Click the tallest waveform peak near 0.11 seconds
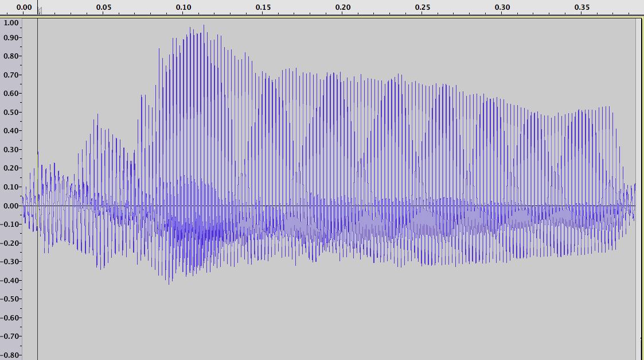This screenshot has width=644, height=360. pos(204,26)
